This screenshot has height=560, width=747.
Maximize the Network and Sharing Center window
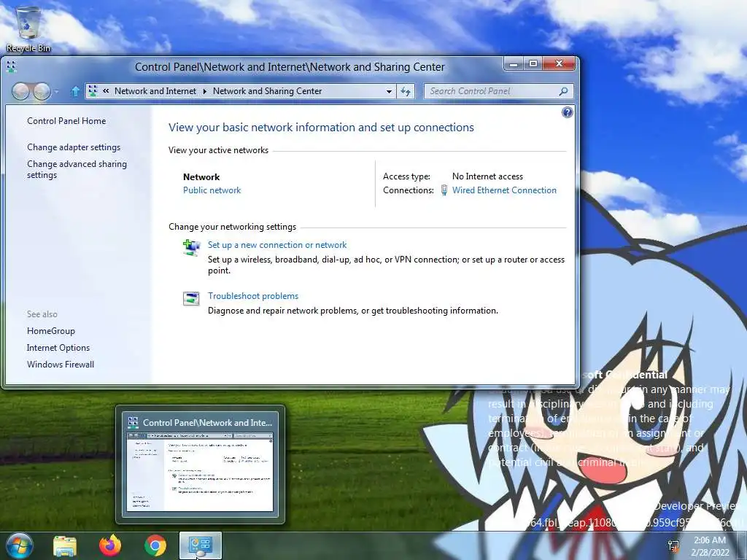(533, 64)
